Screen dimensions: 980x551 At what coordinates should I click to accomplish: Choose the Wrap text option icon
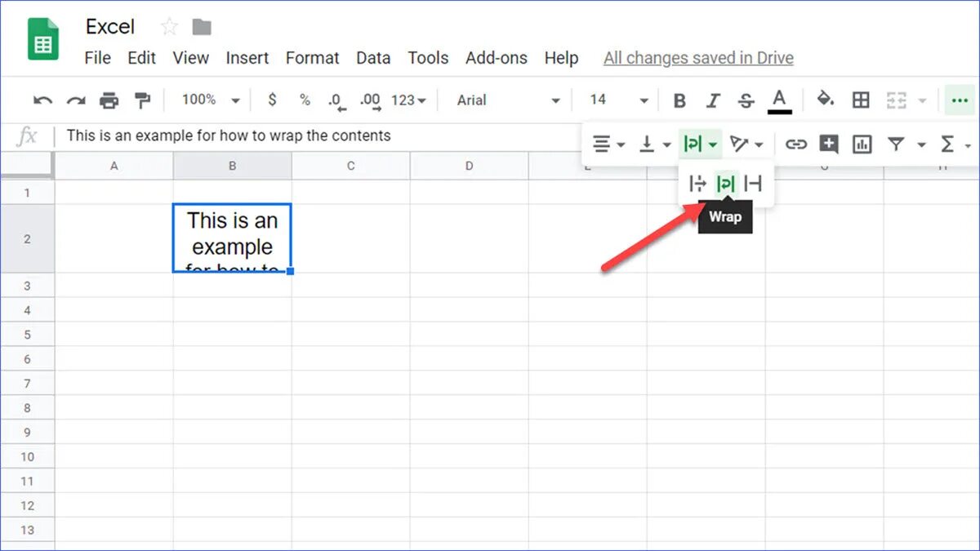pyautogui.click(x=725, y=184)
